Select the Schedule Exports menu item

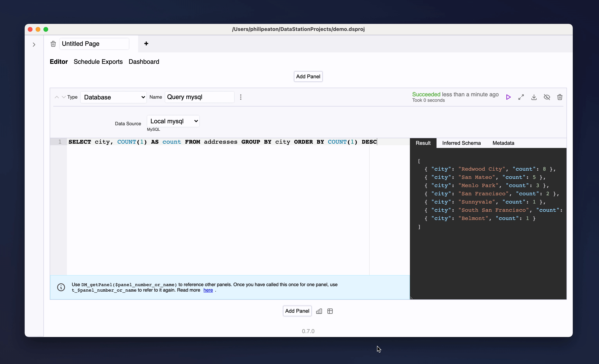[98, 62]
